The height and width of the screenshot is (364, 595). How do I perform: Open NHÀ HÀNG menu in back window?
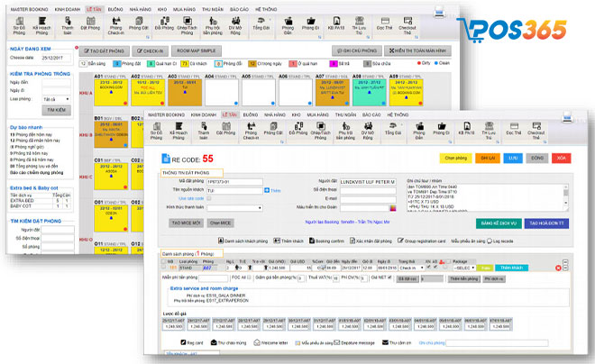[x=140, y=9]
